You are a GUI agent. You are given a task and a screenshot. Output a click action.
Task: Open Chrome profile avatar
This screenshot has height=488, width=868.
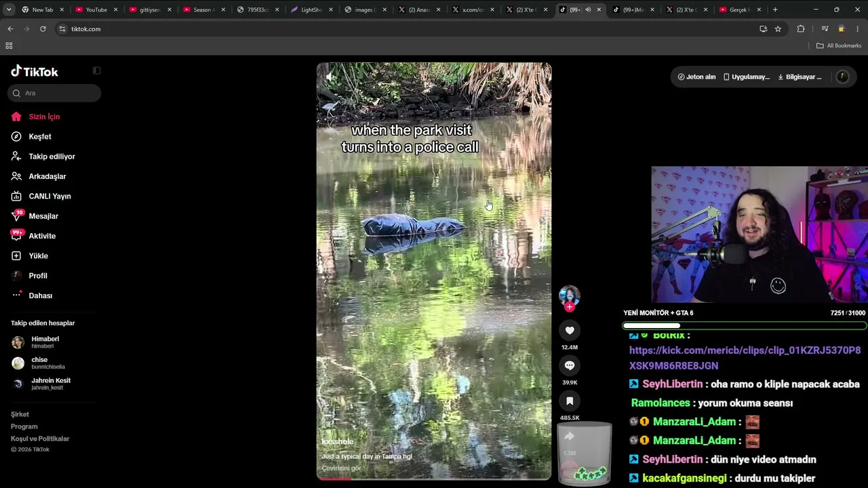pyautogui.click(x=842, y=29)
